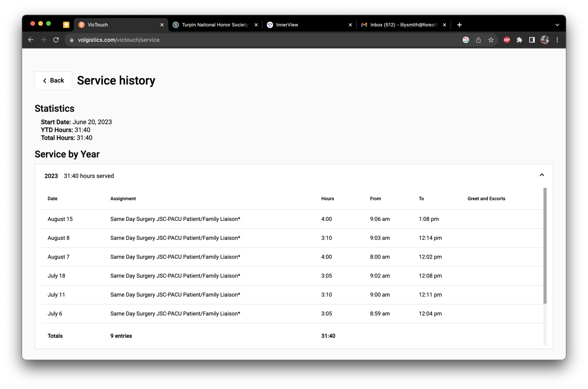
Task: Reload the current page
Action: [x=56, y=40]
